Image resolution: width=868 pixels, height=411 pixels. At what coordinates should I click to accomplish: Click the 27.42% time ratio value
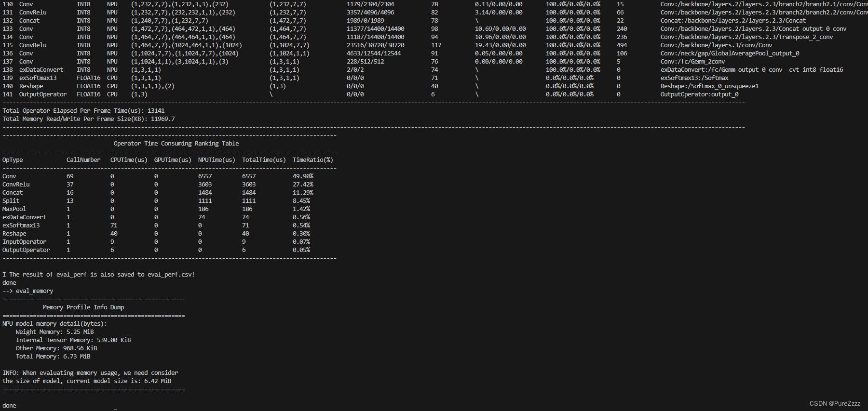(x=303, y=184)
